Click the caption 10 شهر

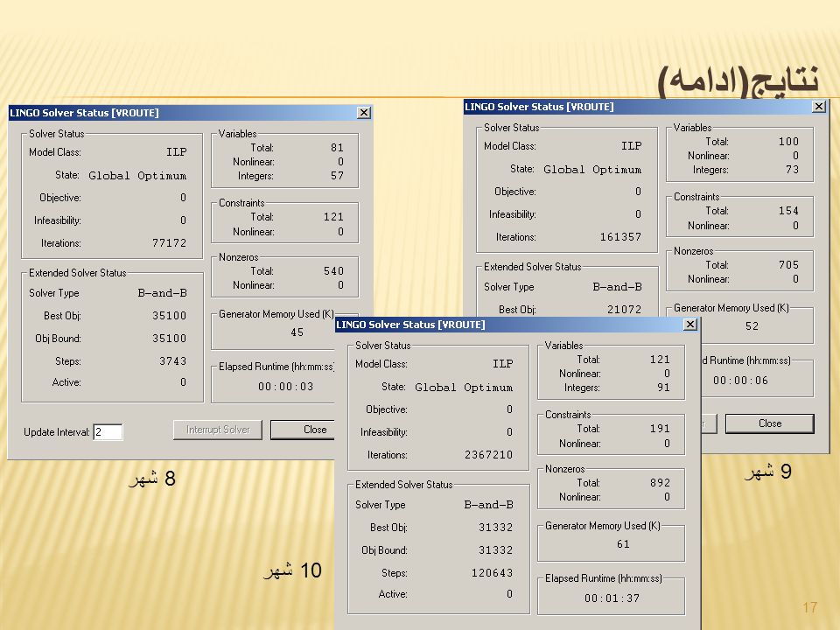(292, 570)
